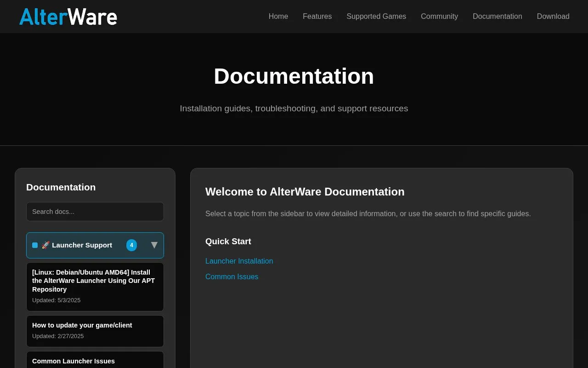Go to Features page
The width and height of the screenshot is (588, 368).
click(317, 17)
